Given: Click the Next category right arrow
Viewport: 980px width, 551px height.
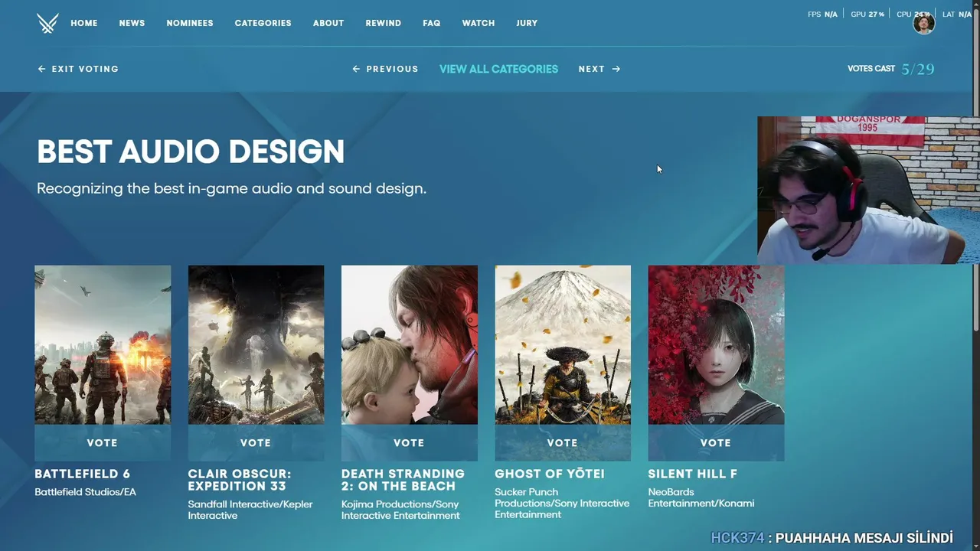Looking at the screenshot, I should [x=616, y=69].
